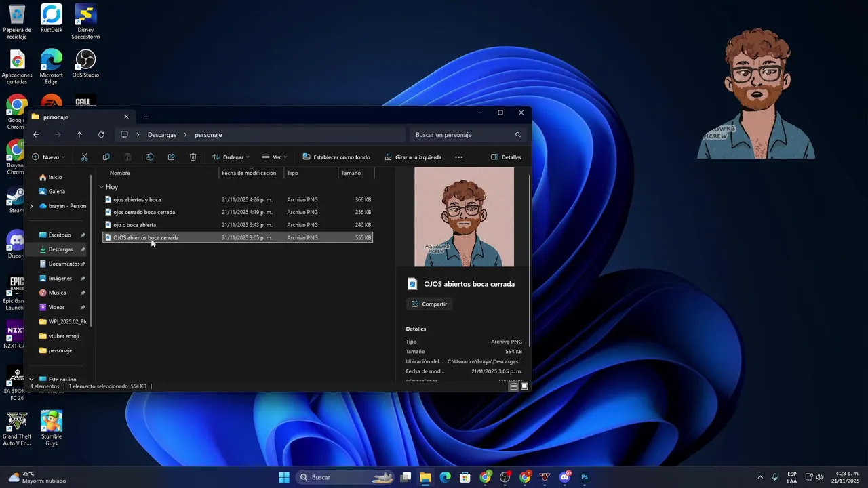Click the Delete trash icon in toolbar
The width and height of the screenshot is (868, 488).
point(193,157)
